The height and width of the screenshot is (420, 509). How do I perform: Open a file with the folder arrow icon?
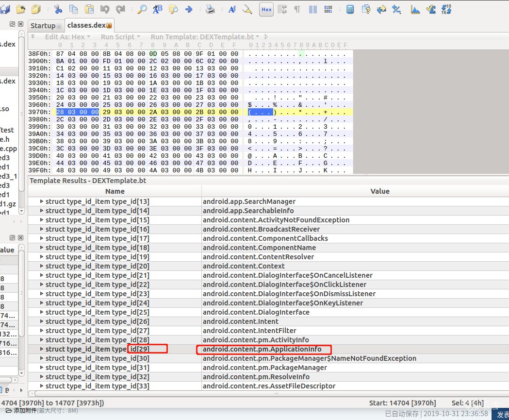21,9
